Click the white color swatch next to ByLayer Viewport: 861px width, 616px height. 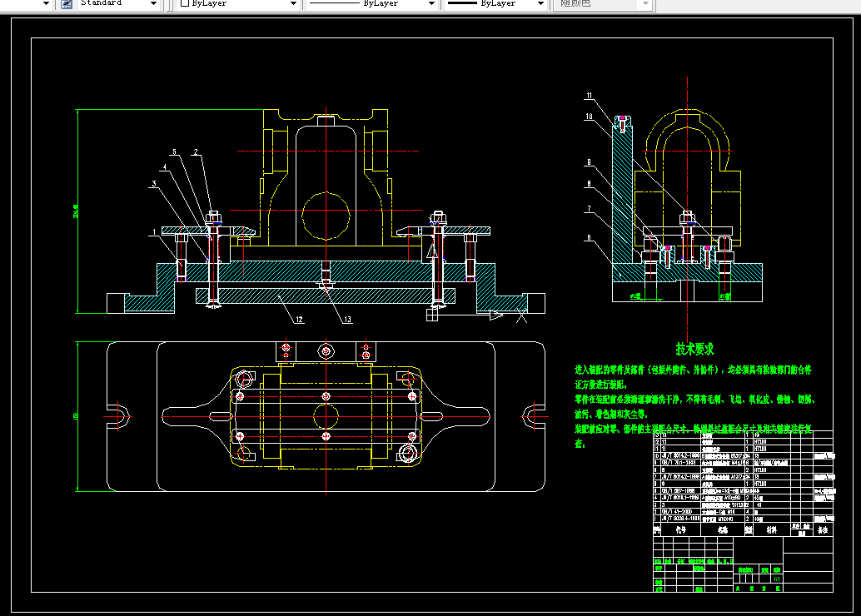pos(185,4)
